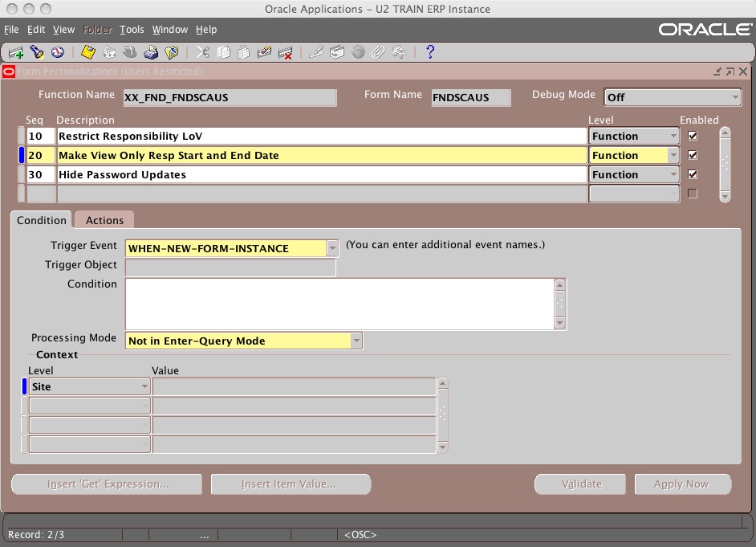Open the Show Navigator compass icon
This screenshot has width=756, height=547.
click(x=57, y=52)
